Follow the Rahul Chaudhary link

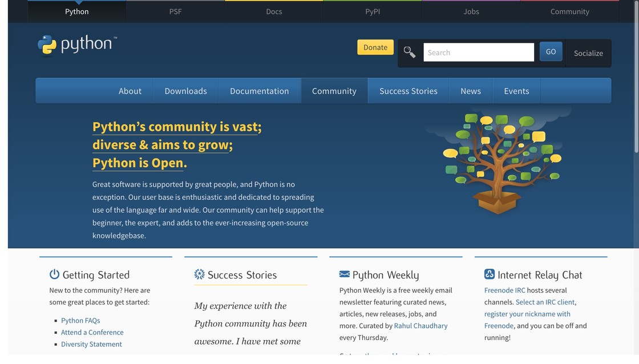pyautogui.click(x=420, y=326)
